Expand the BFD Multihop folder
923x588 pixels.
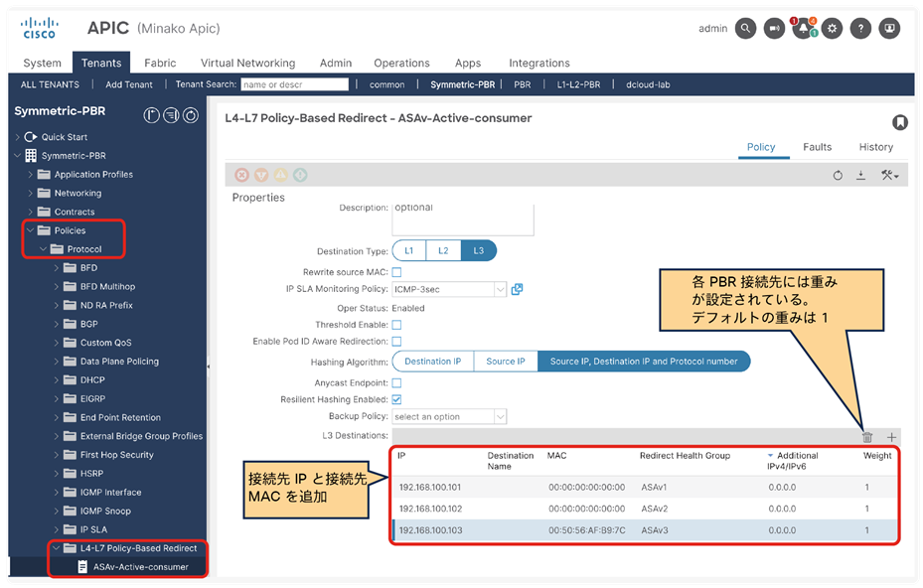[57, 287]
